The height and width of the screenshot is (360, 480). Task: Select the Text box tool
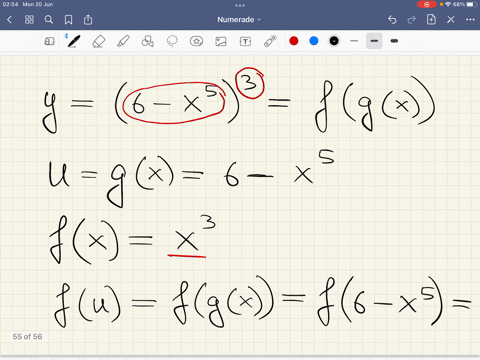pos(245,41)
